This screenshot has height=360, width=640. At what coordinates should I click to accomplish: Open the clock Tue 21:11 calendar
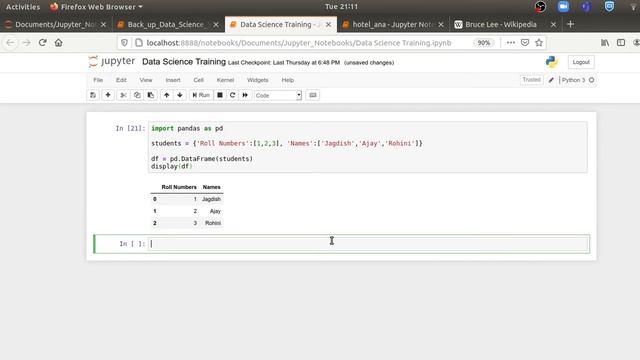341,7
